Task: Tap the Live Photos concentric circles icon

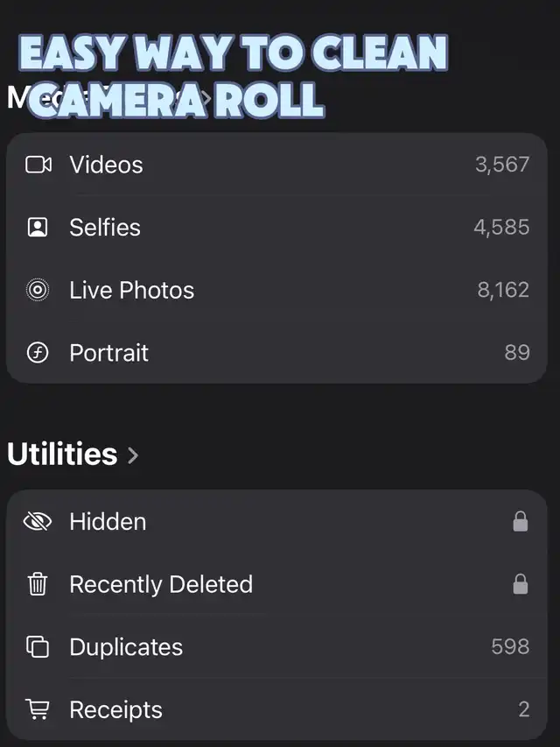Action: [x=38, y=291]
